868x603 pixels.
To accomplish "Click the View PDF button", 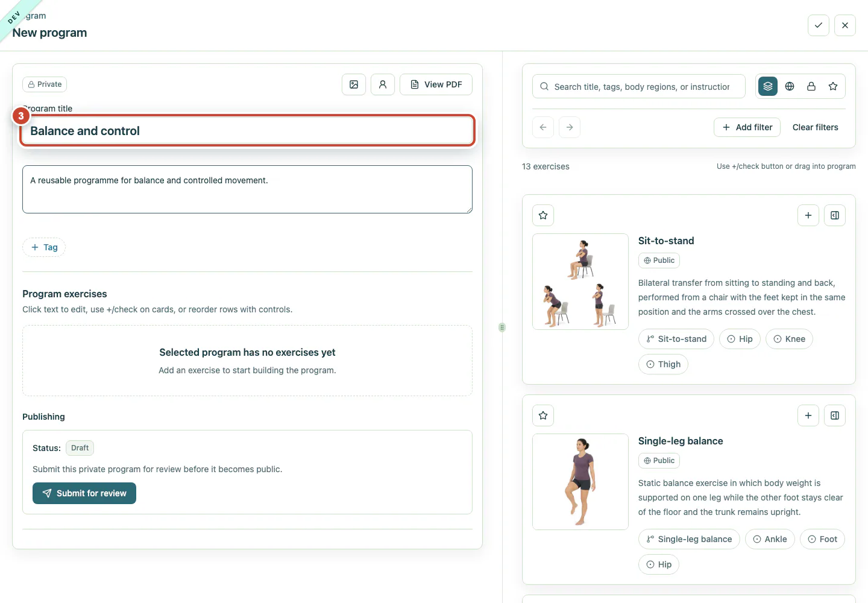I will point(436,84).
